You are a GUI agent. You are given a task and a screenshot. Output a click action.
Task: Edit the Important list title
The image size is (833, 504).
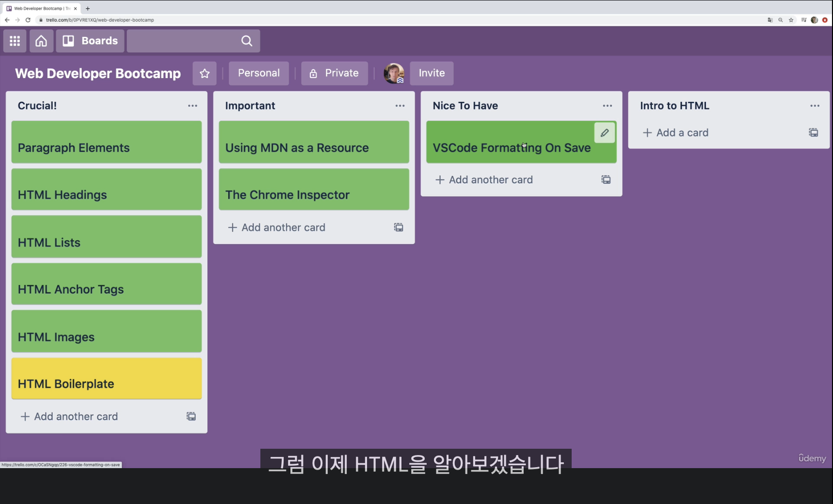click(250, 106)
